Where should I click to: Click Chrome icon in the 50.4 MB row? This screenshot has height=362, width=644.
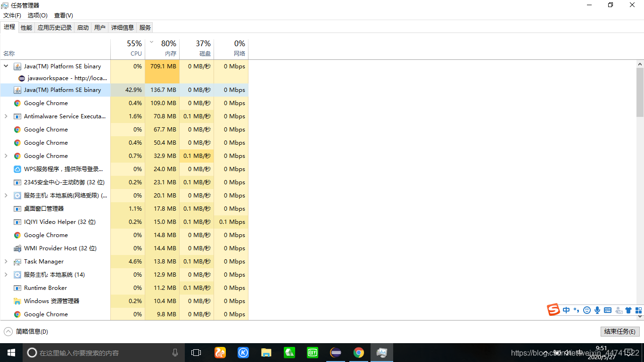17,143
